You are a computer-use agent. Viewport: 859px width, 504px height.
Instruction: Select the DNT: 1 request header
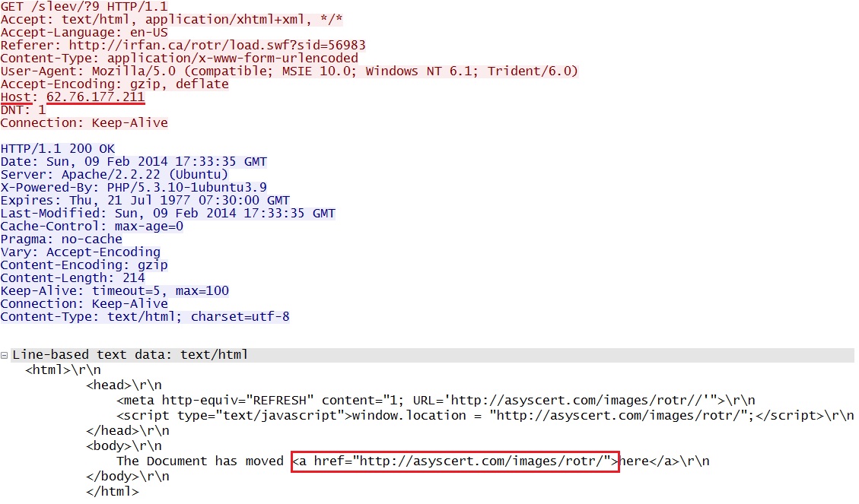coord(23,109)
